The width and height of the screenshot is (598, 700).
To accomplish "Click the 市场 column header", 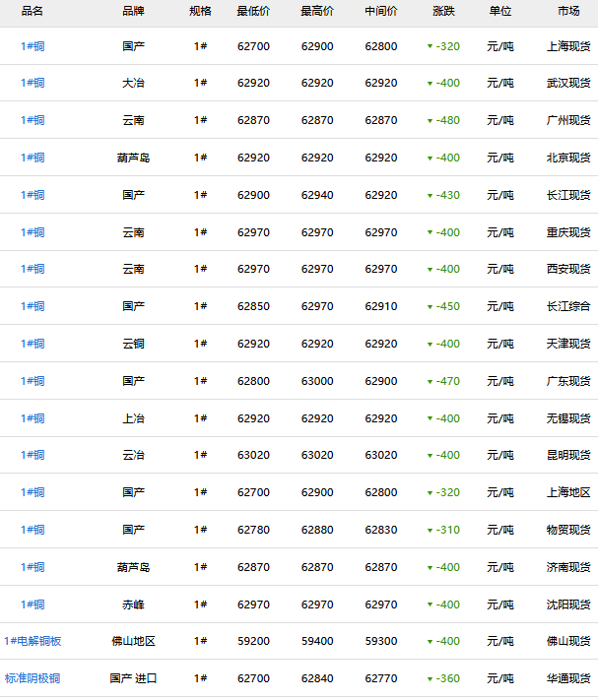I will tap(568, 11).
